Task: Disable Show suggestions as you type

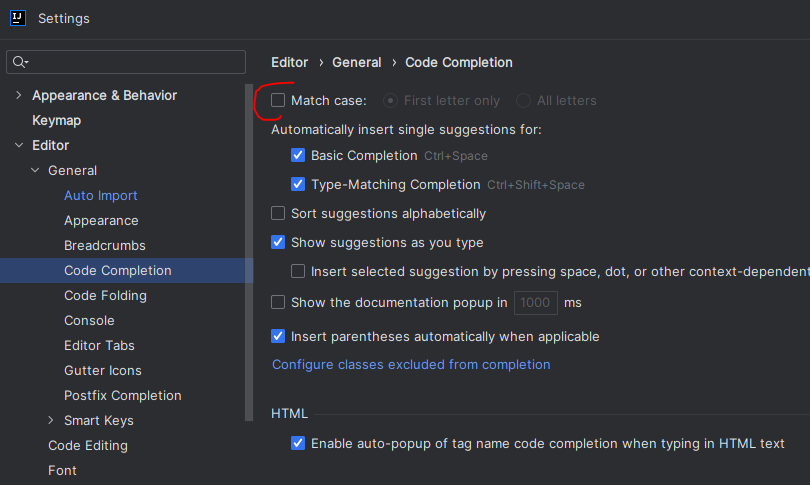Action: pyautogui.click(x=278, y=242)
